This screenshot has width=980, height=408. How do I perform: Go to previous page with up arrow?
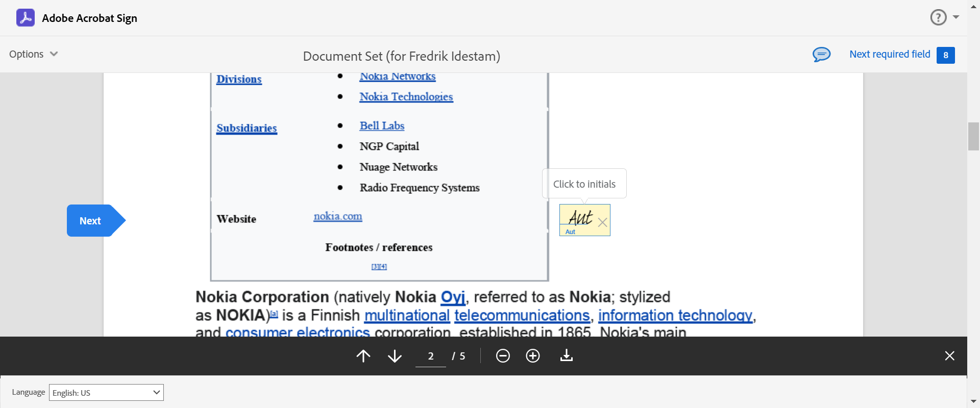coord(363,355)
